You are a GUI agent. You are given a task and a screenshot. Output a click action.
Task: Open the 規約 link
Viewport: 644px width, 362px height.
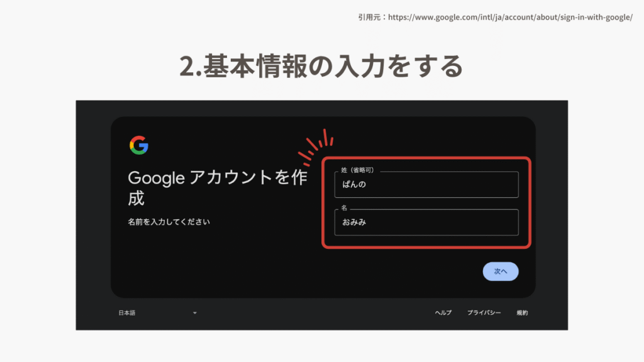coord(522,313)
